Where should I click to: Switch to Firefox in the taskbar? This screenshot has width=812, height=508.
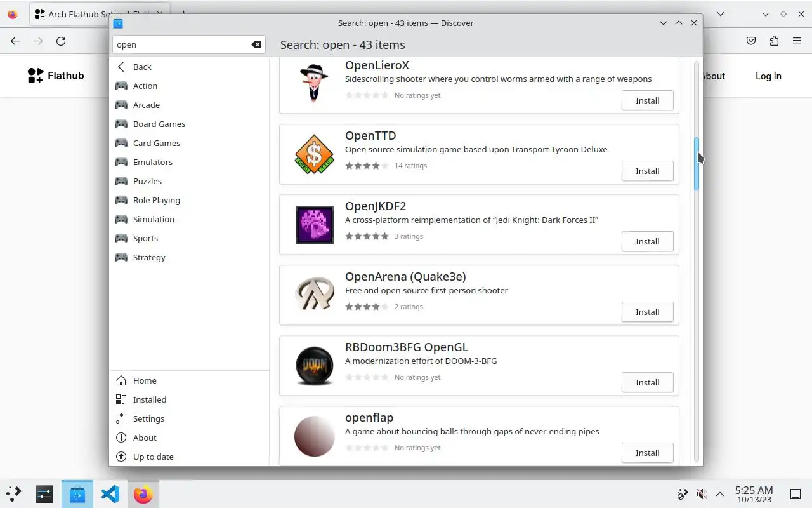click(143, 494)
